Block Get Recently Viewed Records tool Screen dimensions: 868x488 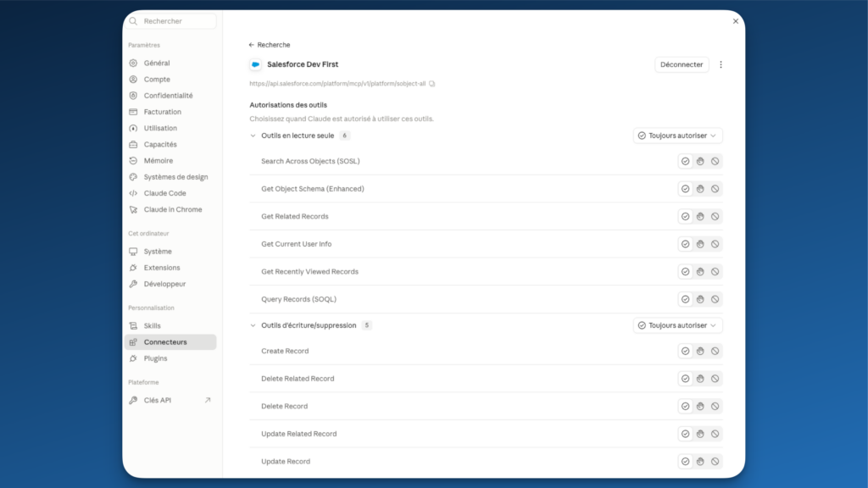click(715, 272)
